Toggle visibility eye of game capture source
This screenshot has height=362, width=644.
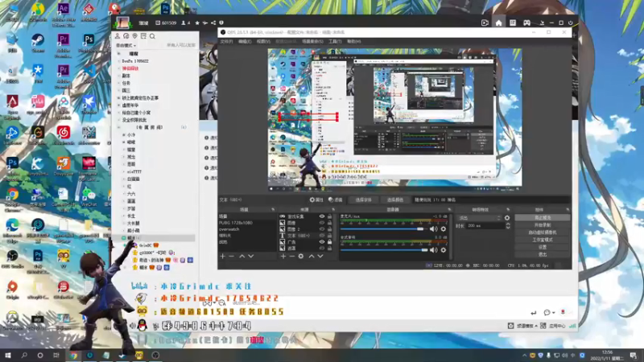(x=322, y=216)
